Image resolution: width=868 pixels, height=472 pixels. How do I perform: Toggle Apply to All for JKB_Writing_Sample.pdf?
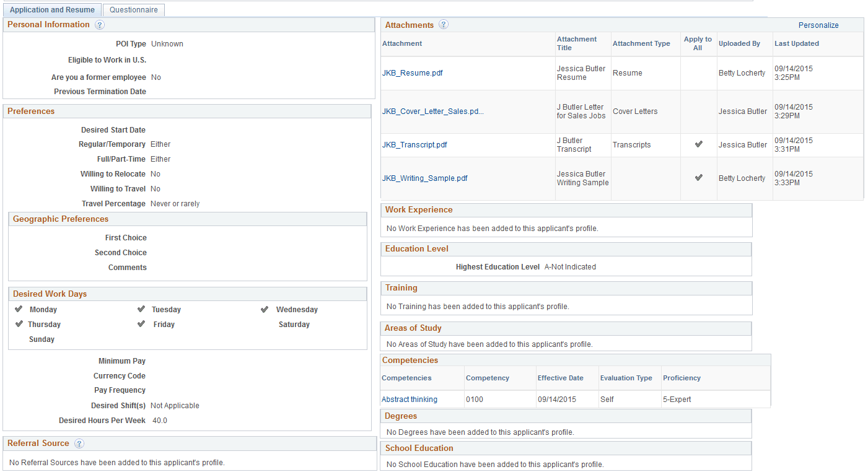(698, 178)
